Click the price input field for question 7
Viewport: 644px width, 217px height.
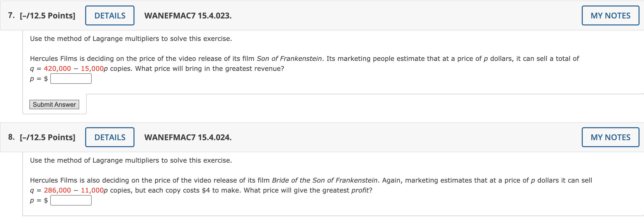point(71,79)
